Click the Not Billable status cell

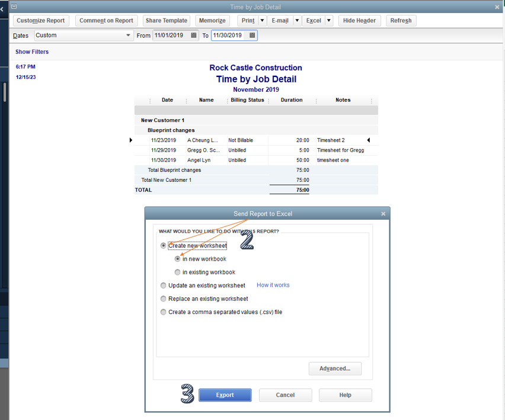coord(241,140)
